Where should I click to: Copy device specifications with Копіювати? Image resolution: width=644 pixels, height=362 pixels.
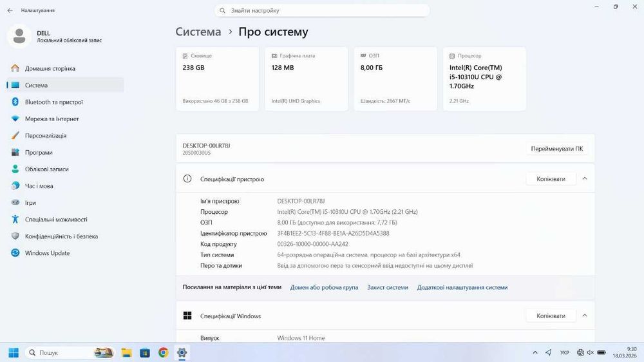551,178
